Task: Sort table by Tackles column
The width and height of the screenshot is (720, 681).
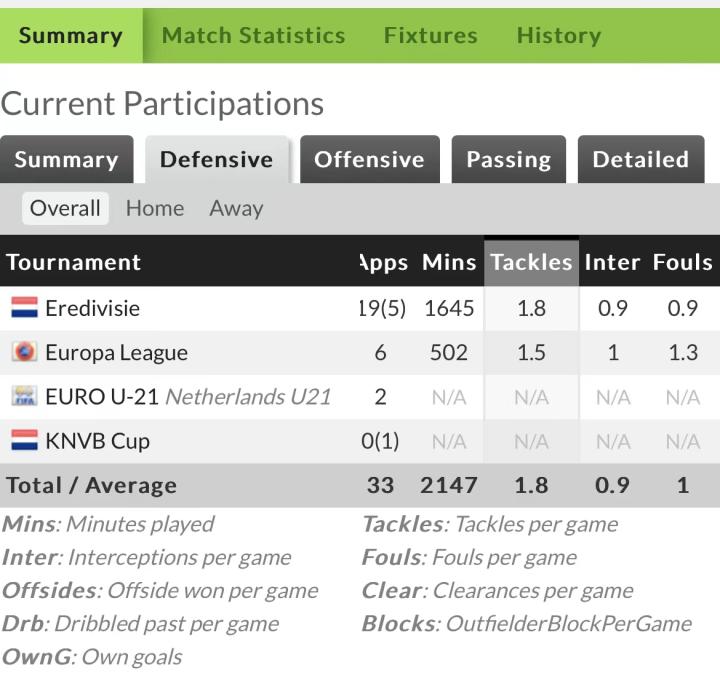Action: (530, 263)
